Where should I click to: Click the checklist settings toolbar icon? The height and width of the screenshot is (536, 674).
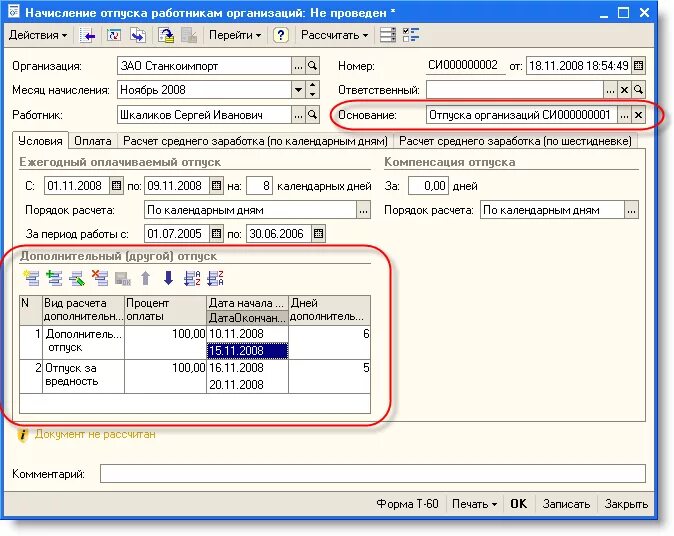411,35
